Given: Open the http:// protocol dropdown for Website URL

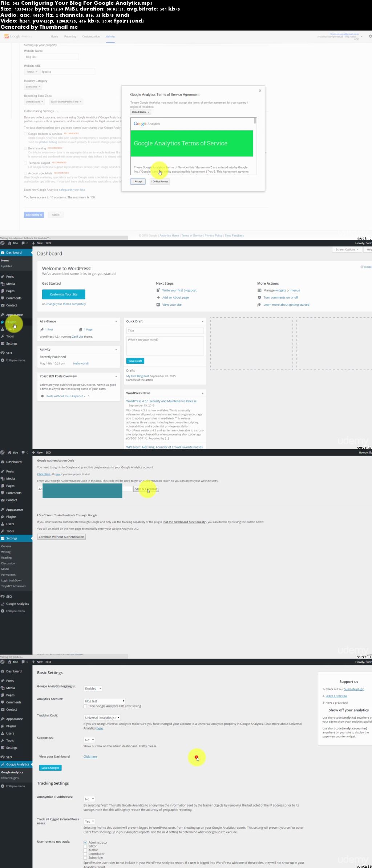Looking at the screenshot, I should (x=32, y=72).
